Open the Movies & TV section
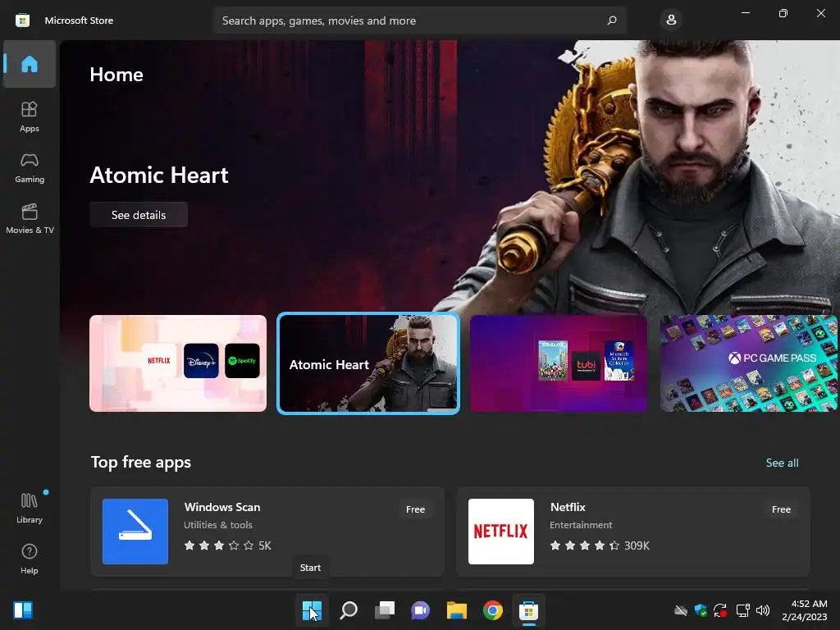 tap(30, 218)
